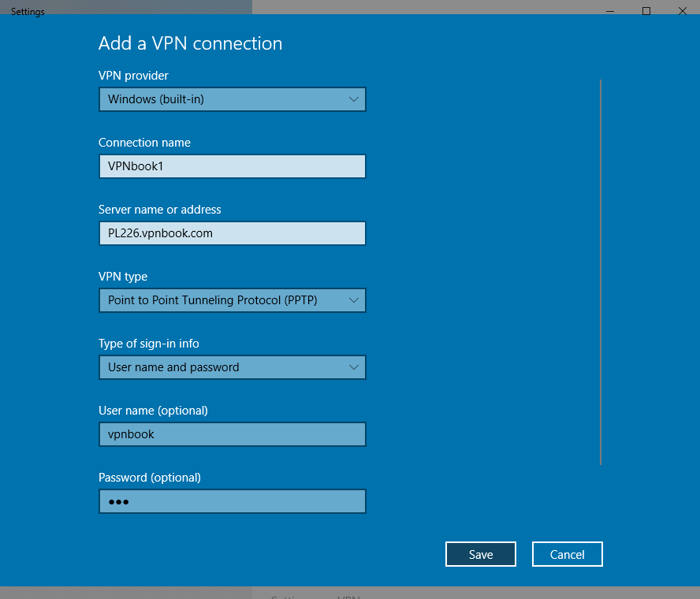This screenshot has width=700, height=599.
Task: Cancel adding the VPN connection
Action: coord(567,554)
